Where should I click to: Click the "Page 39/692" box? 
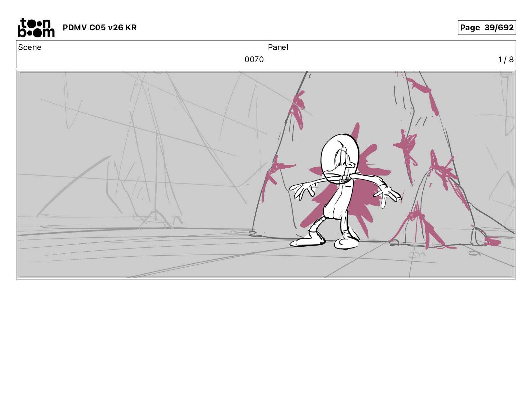point(487,27)
